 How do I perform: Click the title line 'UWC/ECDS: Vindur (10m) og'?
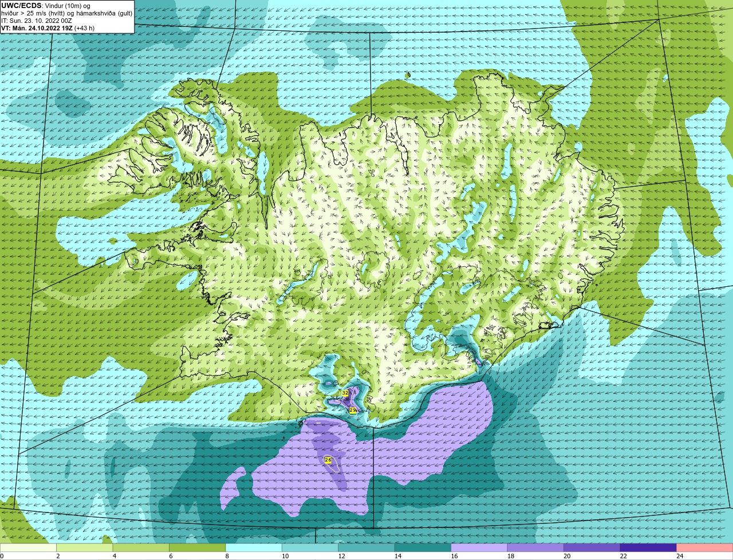tap(46, 6)
